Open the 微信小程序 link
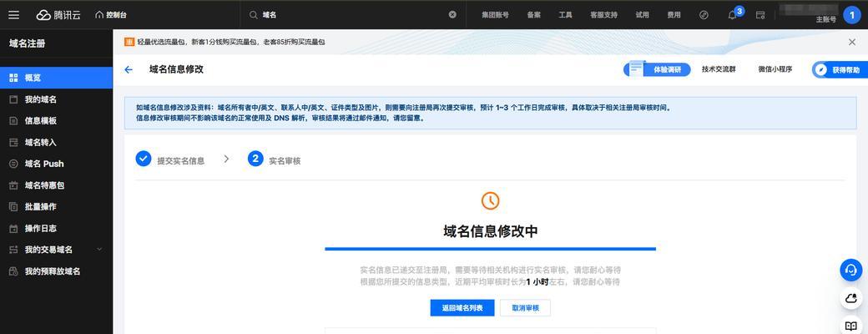868x334 pixels. tap(775, 70)
